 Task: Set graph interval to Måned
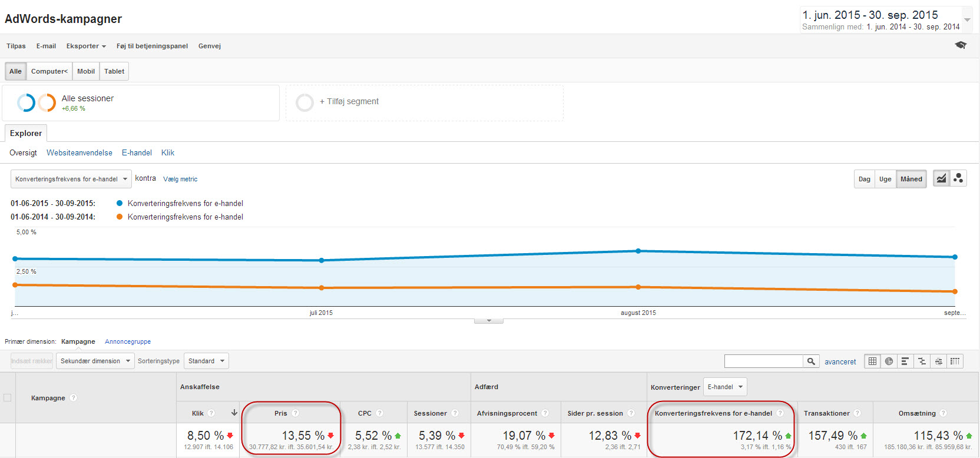point(911,179)
